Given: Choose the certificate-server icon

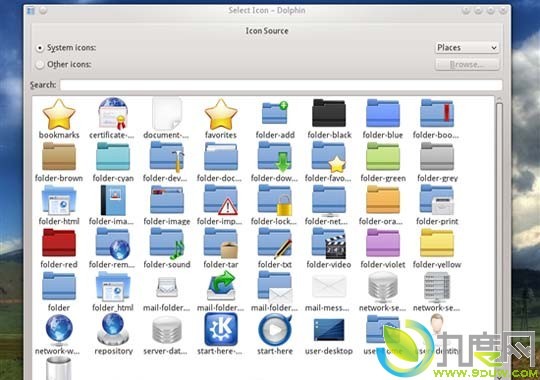Looking at the screenshot, I should tap(113, 114).
